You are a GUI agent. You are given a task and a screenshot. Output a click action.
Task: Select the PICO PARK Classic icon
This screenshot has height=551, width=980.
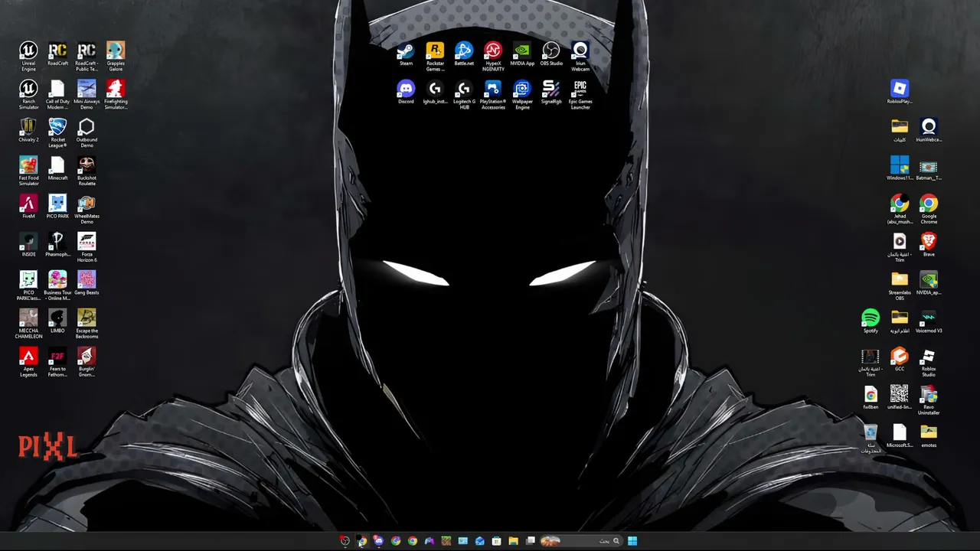click(28, 286)
